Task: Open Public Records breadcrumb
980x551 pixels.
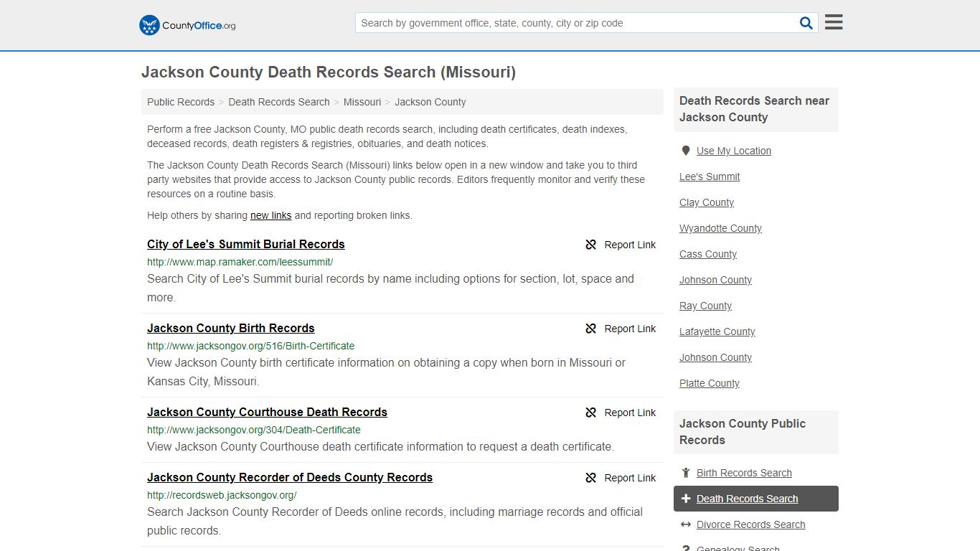Action: tap(181, 102)
